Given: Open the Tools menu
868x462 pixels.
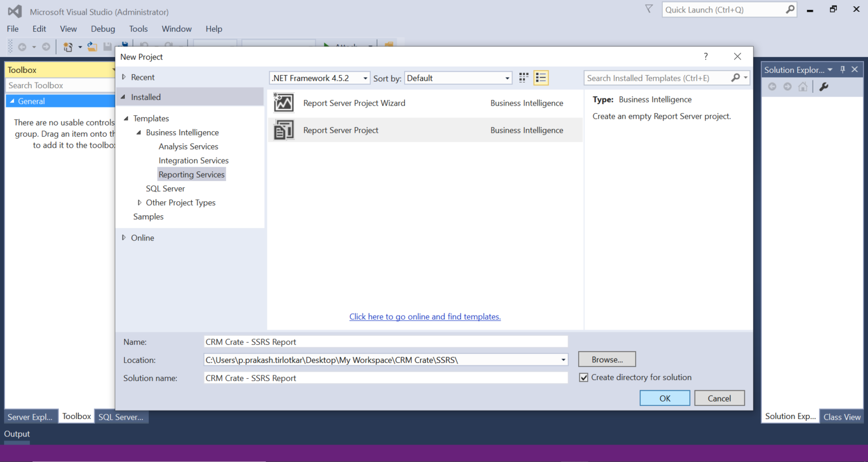Looking at the screenshot, I should [138, 29].
